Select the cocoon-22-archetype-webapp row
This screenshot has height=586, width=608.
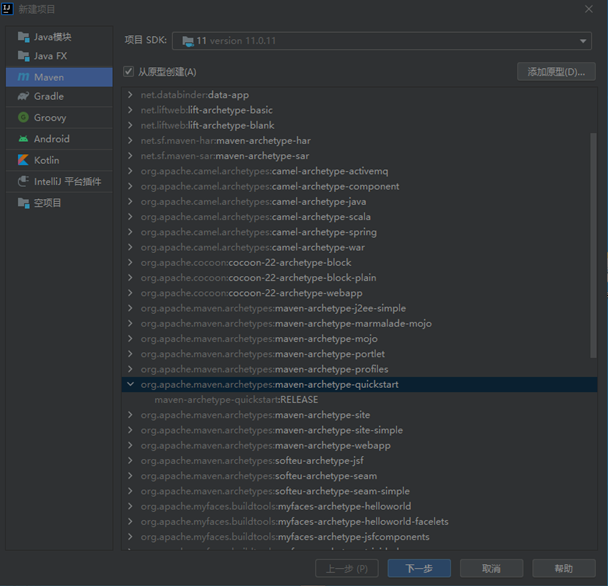[300, 293]
